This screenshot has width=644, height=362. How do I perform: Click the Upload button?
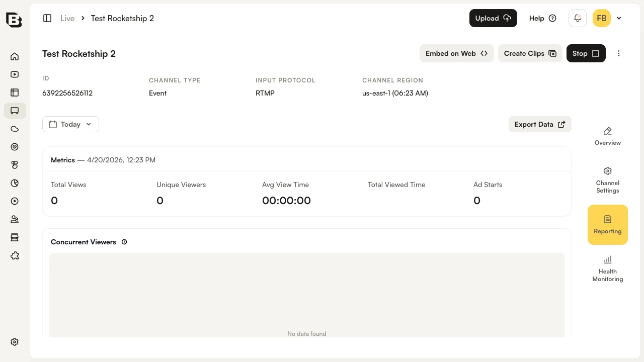click(x=493, y=18)
